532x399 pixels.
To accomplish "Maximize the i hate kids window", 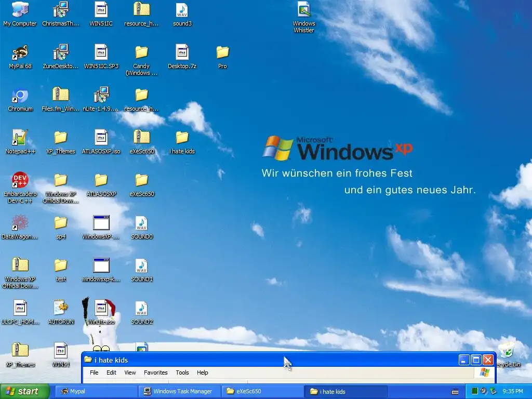I will (476, 360).
